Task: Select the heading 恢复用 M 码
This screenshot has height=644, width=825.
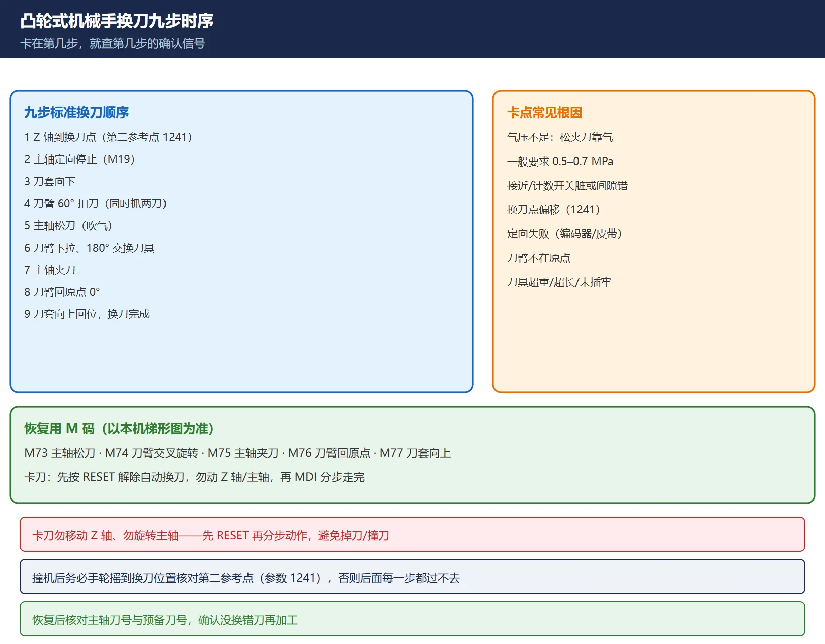Action: pyautogui.click(x=119, y=428)
